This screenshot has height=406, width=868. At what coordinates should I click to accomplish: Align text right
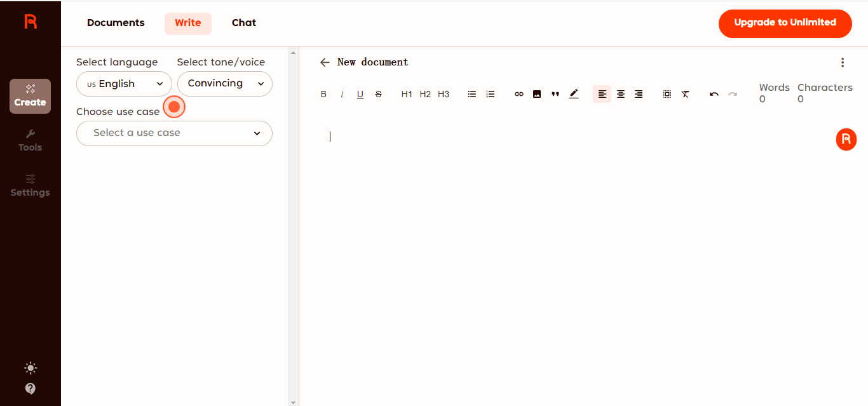click(x=639, y=94)
